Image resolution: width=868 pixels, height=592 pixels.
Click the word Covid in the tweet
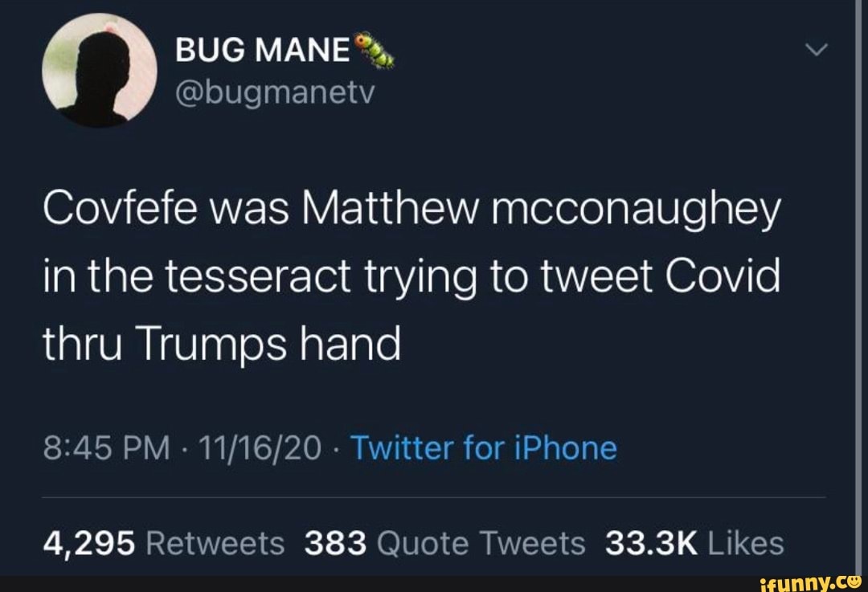[x=723, y=275]
